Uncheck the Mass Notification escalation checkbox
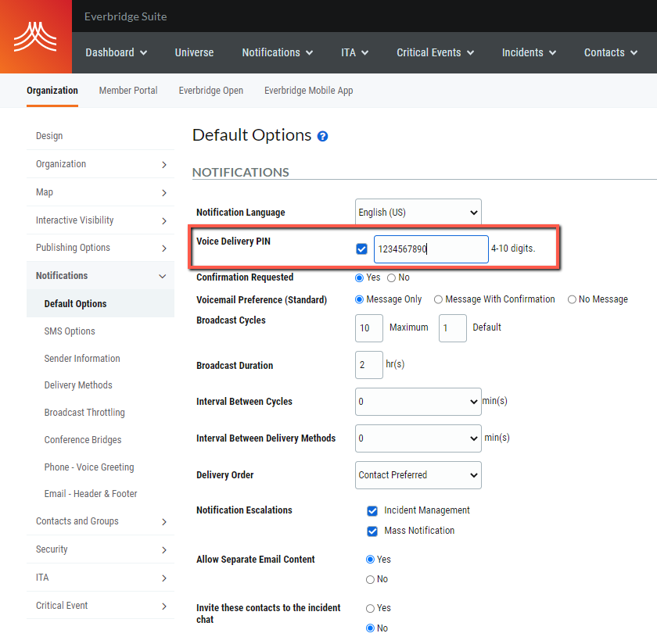This screenshot has height=644, width=657. point(372,531)
